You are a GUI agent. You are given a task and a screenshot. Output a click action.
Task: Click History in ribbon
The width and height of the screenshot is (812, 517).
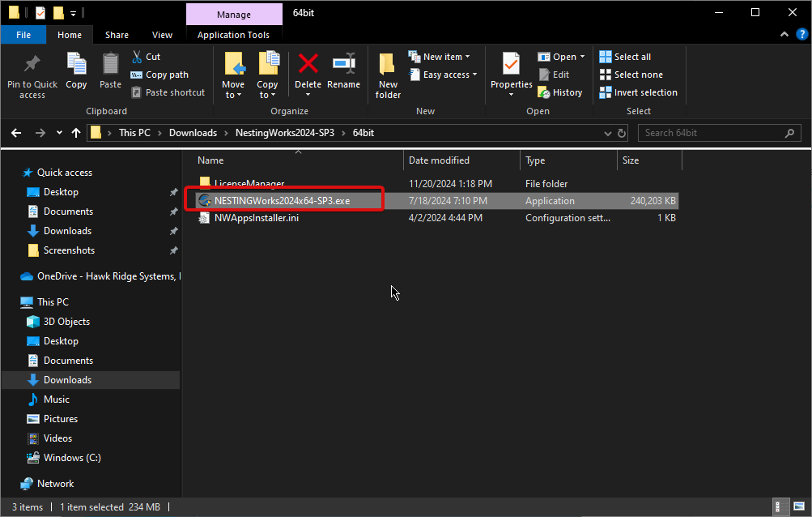click(x=559, y=92)
